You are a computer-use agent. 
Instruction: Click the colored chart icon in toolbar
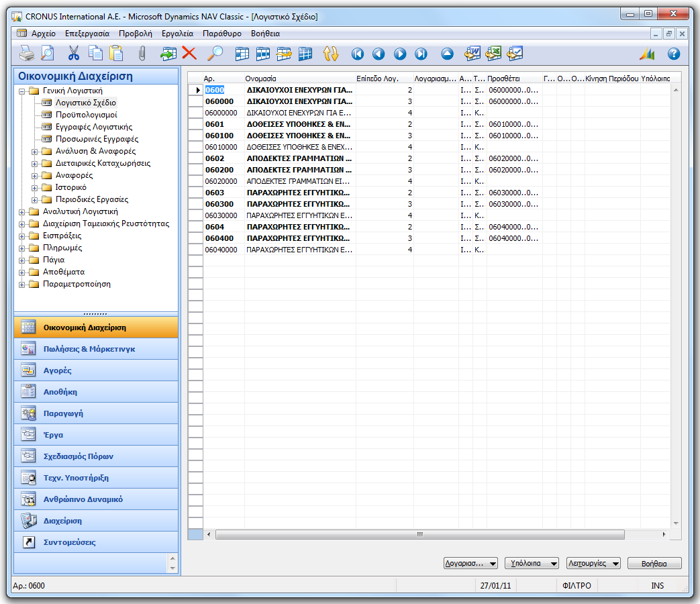click(x=647, y=54)
